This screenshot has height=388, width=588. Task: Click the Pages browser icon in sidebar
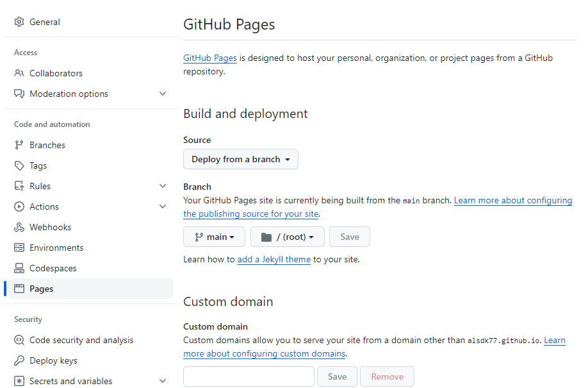click(19, 289)
